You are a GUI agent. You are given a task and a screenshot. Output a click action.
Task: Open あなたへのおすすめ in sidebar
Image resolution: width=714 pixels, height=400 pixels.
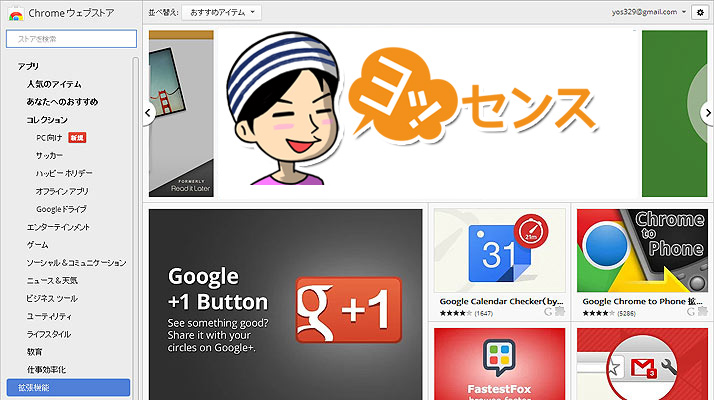tap(62, 102)
